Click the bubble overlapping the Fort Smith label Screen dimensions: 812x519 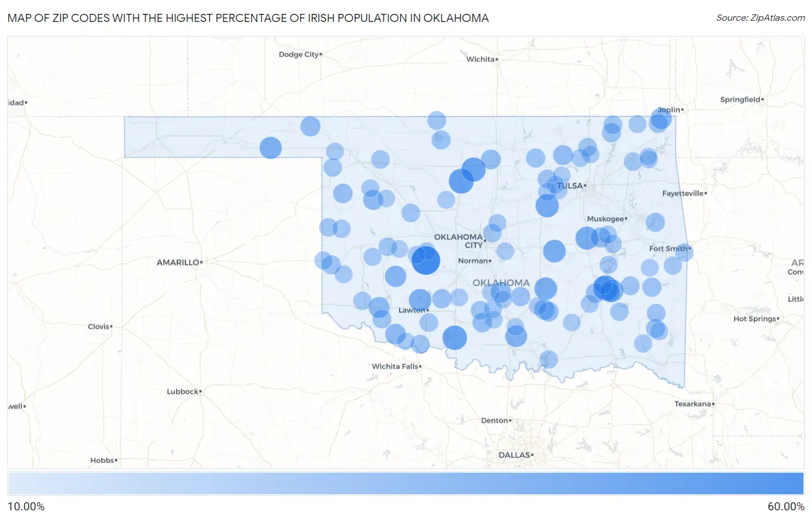(x=684, y=252)
